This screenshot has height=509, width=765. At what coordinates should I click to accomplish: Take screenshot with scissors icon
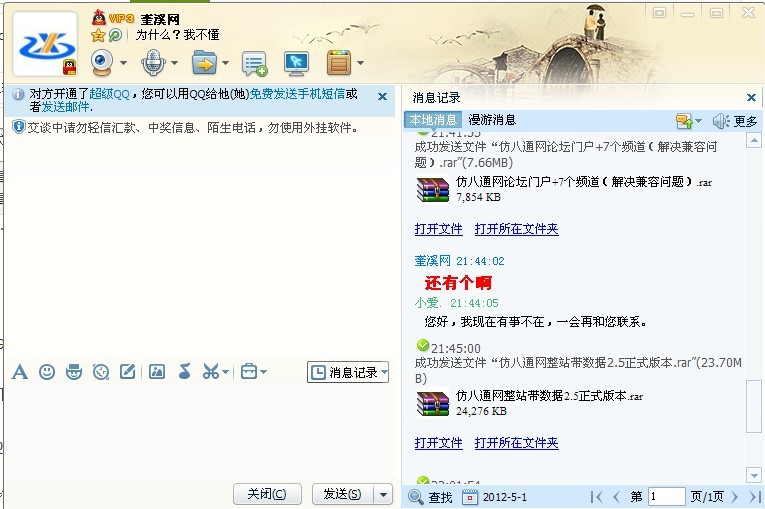(x=211, y=372)
